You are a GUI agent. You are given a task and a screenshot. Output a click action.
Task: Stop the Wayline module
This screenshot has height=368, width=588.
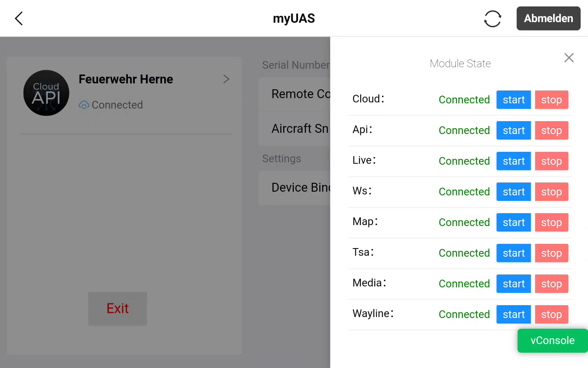coord(551,314)
